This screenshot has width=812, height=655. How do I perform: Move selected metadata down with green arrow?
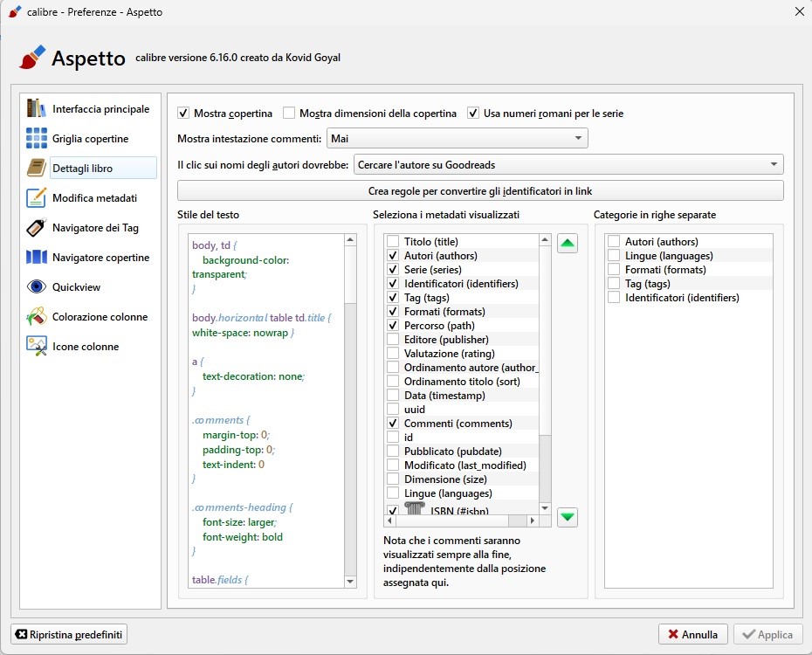[x=568, y=517]
